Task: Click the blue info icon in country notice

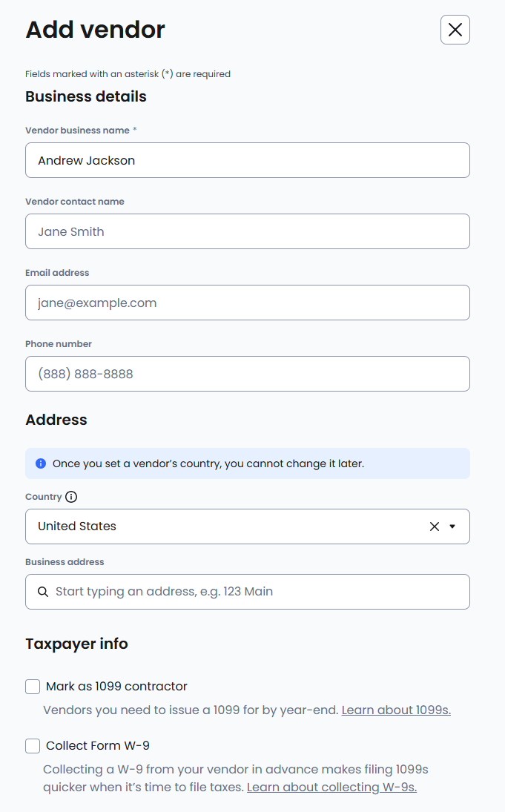Action: [41, 463]
